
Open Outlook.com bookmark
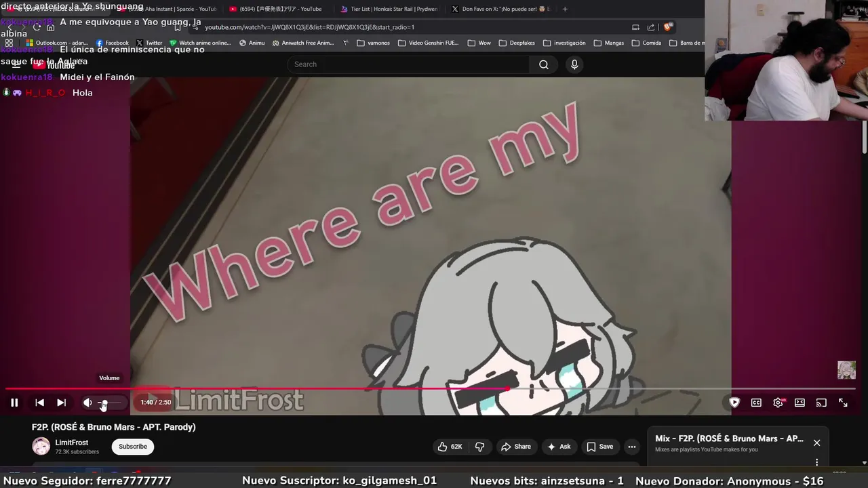point(56,43)
